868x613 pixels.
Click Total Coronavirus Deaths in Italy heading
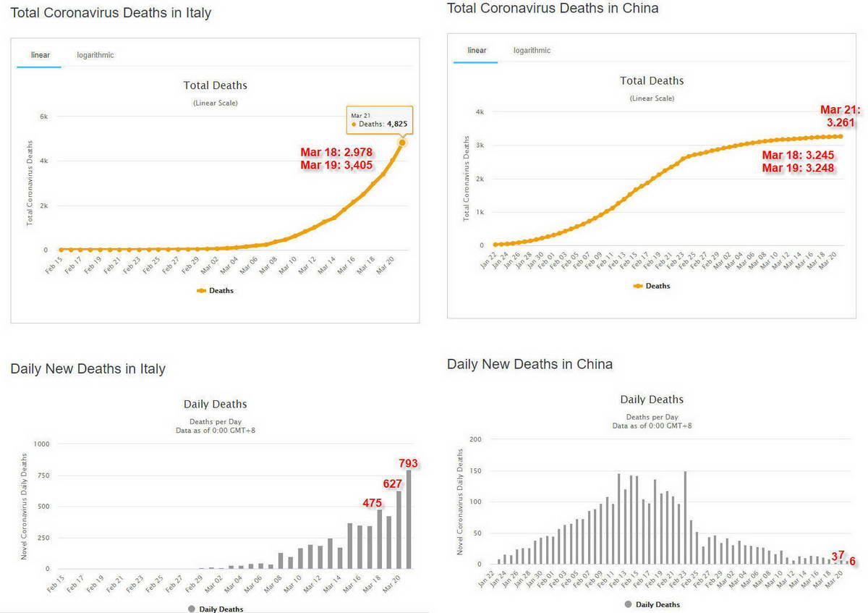[x=111, y=13]
